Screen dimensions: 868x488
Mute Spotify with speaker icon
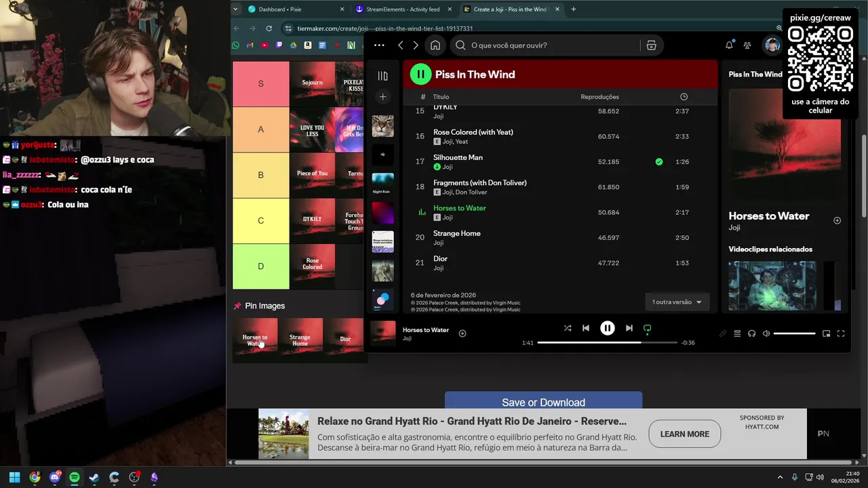pyautogui.click(x=766, y=333)
